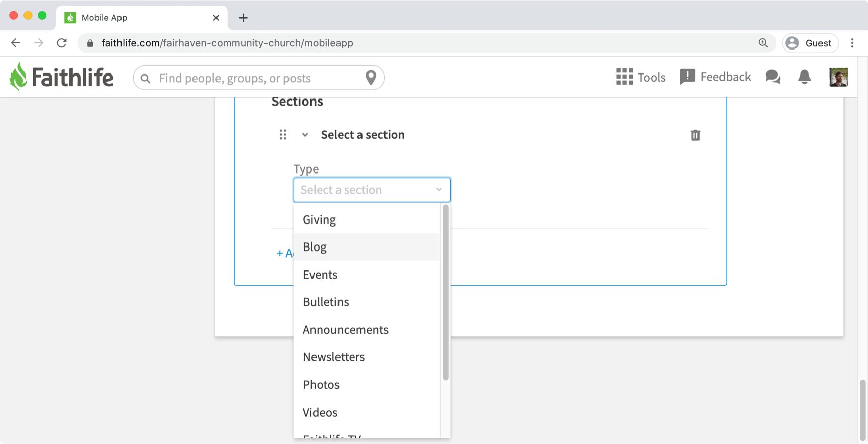Open the messages chat icon
The image size is (868, 444).
pos(773,77)
